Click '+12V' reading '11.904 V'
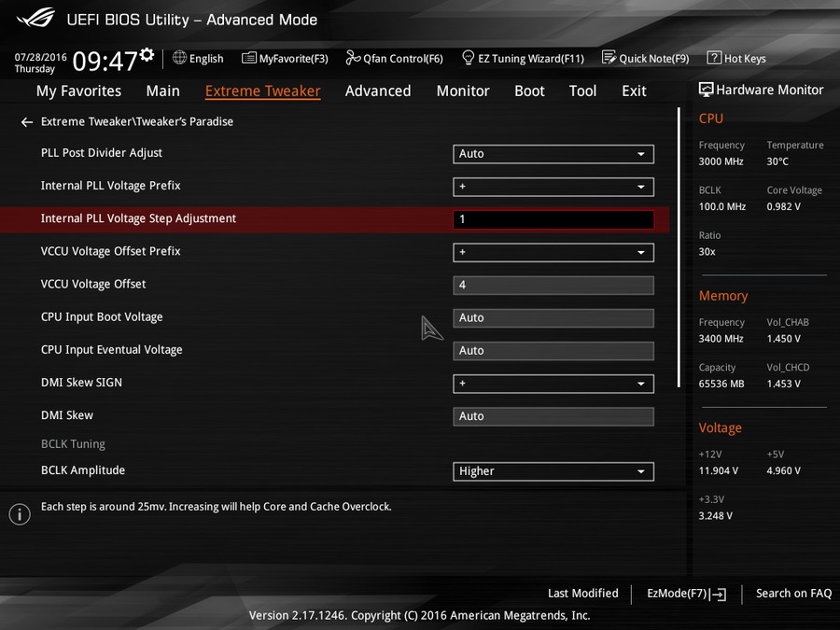This screenshot has height=630, width=840. pyautogui.click(x=718, y=471)
